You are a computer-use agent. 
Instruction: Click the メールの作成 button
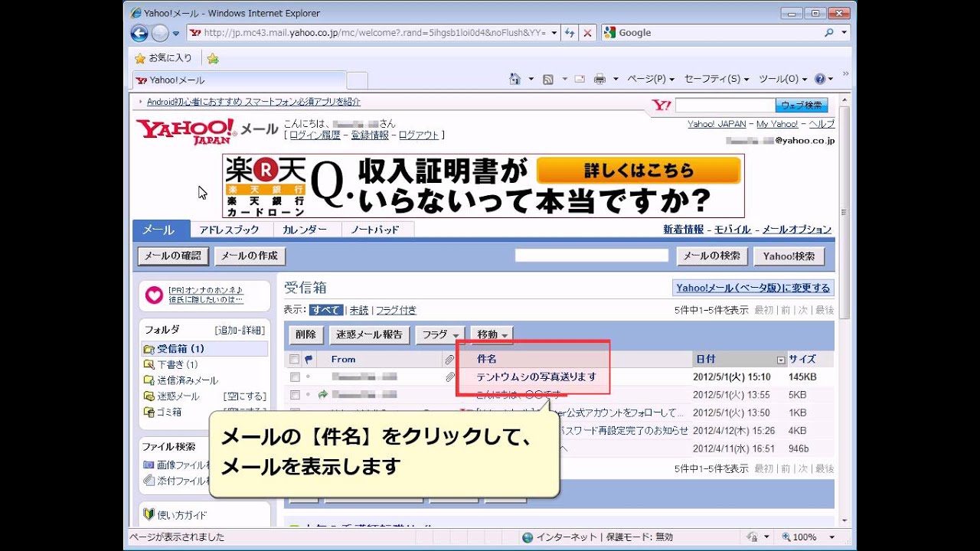[250, 256]
